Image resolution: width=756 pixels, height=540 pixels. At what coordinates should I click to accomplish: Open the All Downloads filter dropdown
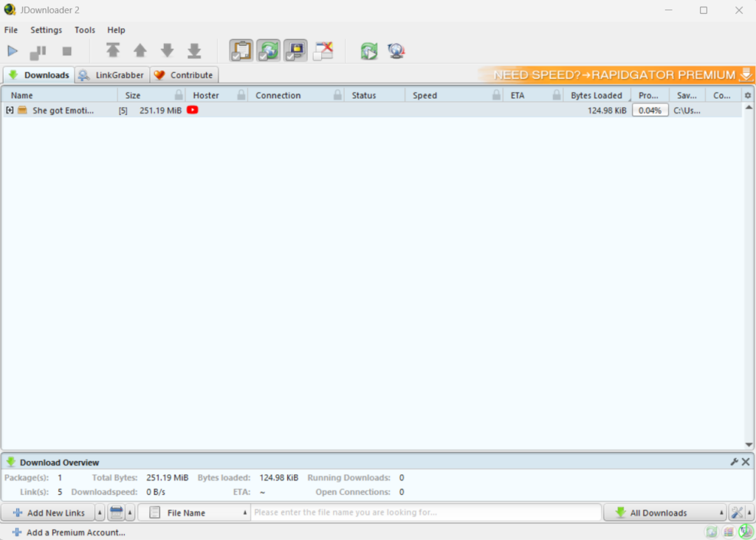point(664,513)
